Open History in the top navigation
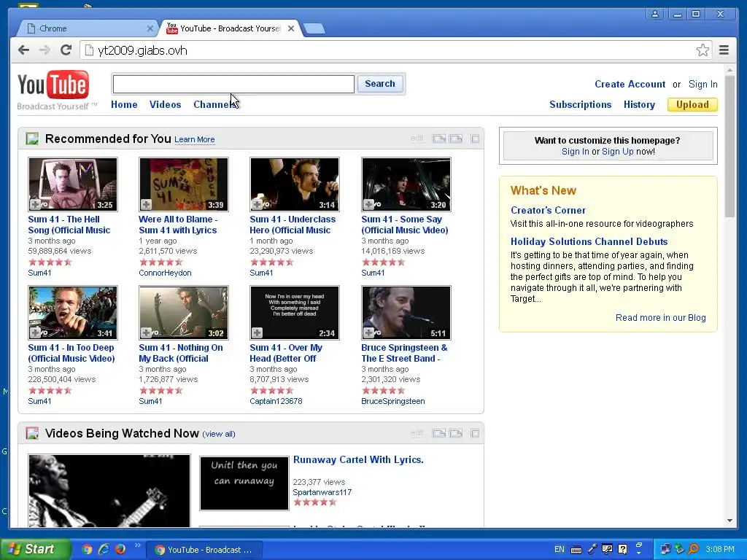Image resolution: width=747 pixels, height=560 pixels. 639,104
